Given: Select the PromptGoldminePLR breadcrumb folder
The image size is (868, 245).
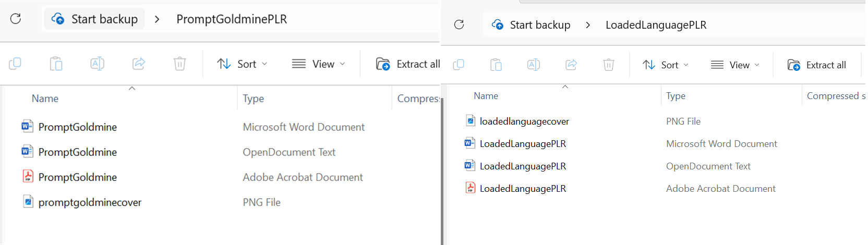Looking at the screenshot, I should click(232, 19).
